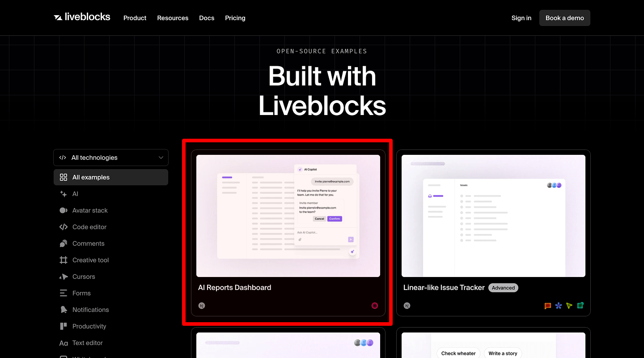Select the Creative tool category
The image size is (644, 358).
(x=90, y=260)
